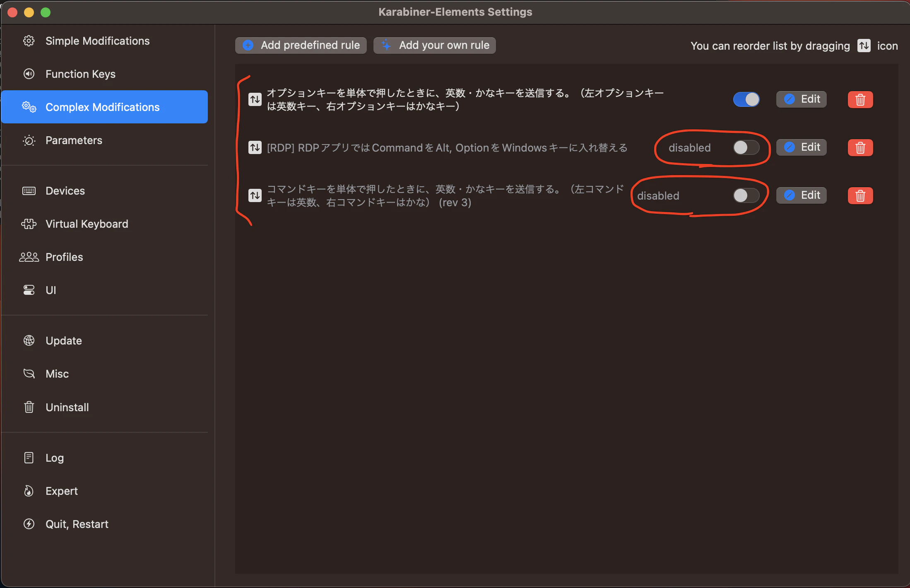910x588 pixels.
Task: Open the Update section
Action: coord(63,340)
